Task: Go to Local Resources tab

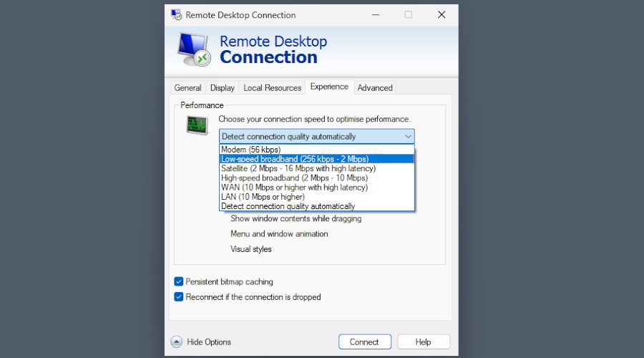Action: (x=273, y=87)
